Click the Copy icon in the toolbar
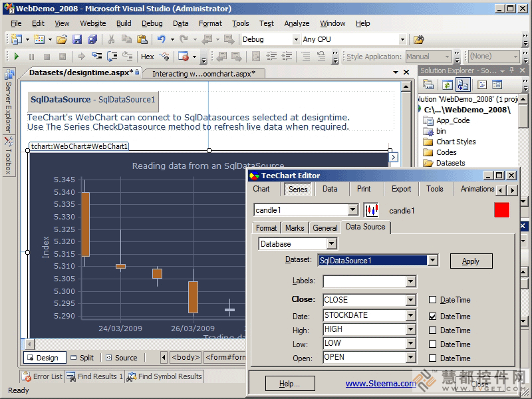The width and height of the screenshot is (532, 399). coord(126,40)
